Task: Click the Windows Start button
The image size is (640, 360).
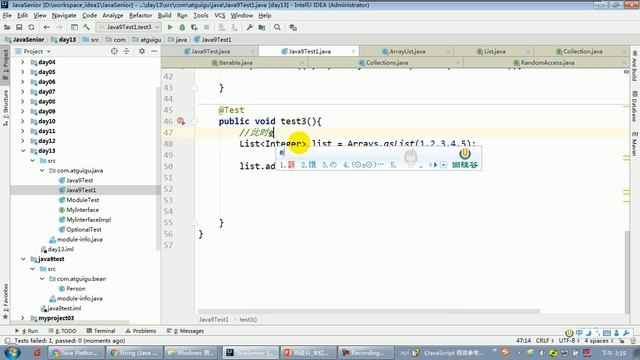Action: coord(11,352)
